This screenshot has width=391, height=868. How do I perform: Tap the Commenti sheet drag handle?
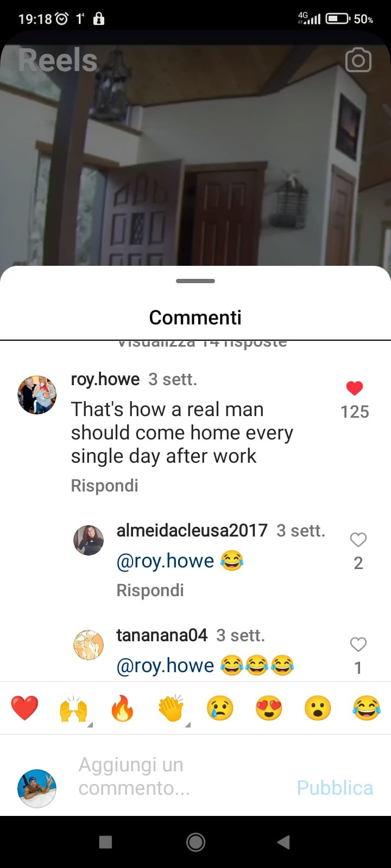click(195, 281)
